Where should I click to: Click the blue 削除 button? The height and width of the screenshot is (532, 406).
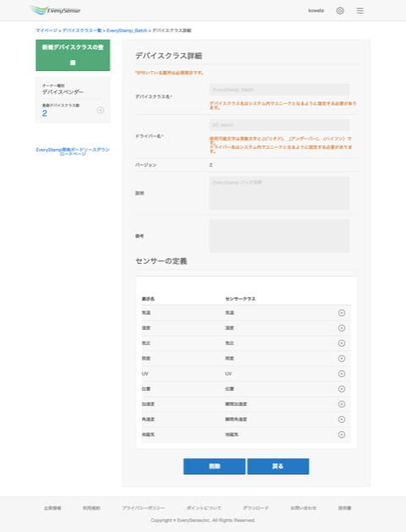214,466
